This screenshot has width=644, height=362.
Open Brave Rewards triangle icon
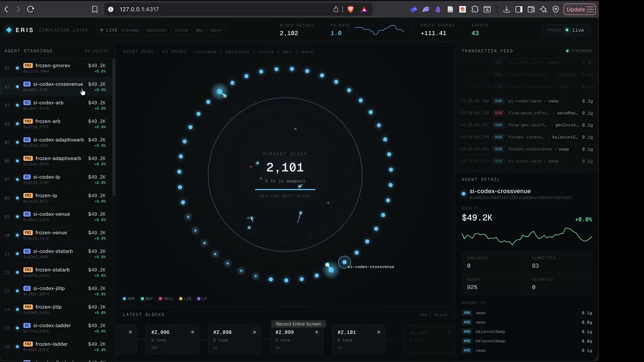click(364, 9)
